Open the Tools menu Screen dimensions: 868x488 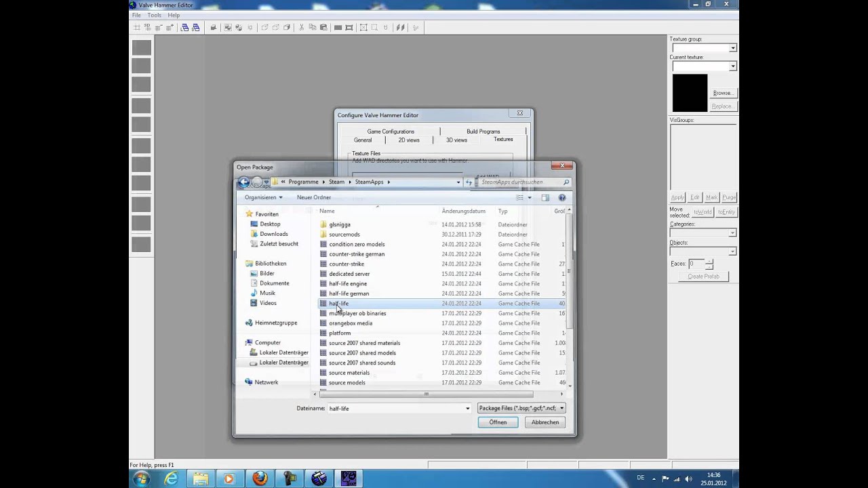tap(155, 15)
